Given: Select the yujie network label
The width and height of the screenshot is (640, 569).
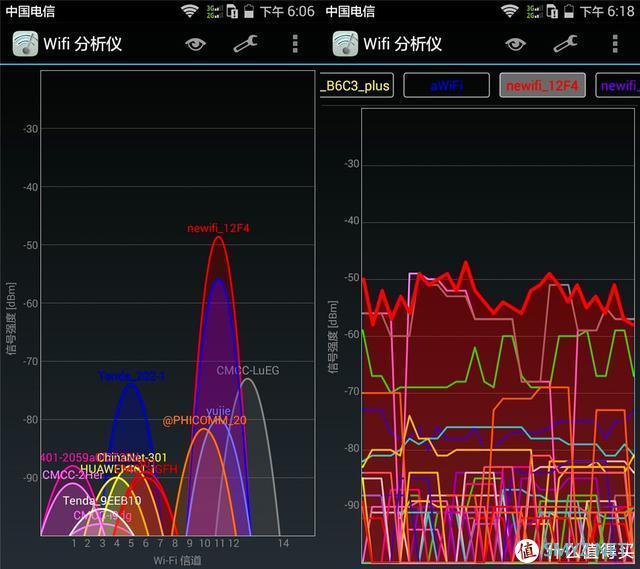Looking at the screenshot, I should pos(218,411).
